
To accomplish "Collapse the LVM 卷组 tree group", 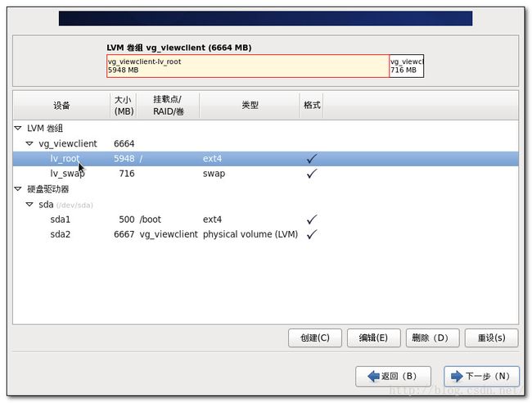I will pos(18,129).
